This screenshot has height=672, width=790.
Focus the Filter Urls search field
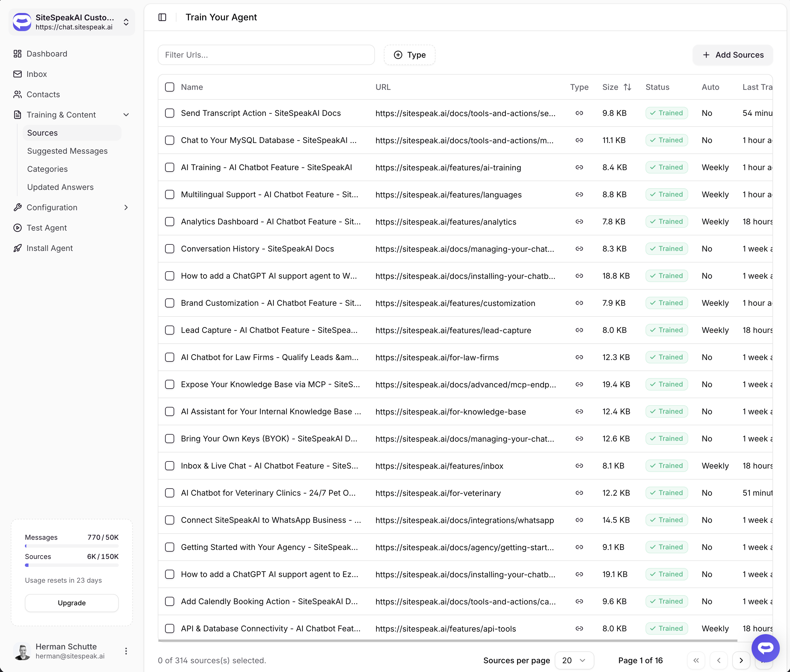pos(266,55)
